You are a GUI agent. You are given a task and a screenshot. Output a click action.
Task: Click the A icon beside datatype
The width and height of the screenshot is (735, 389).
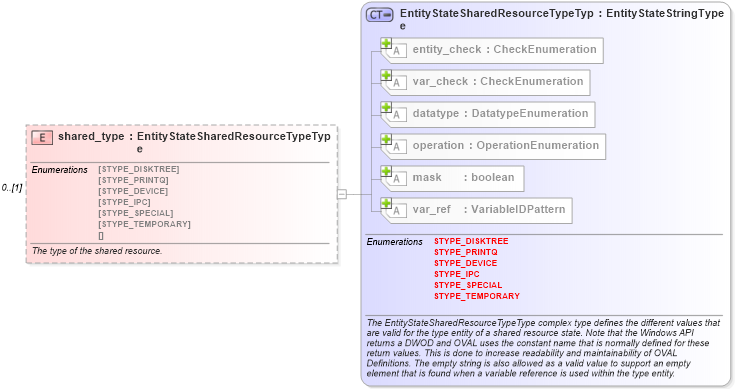[x=397, y=115]
